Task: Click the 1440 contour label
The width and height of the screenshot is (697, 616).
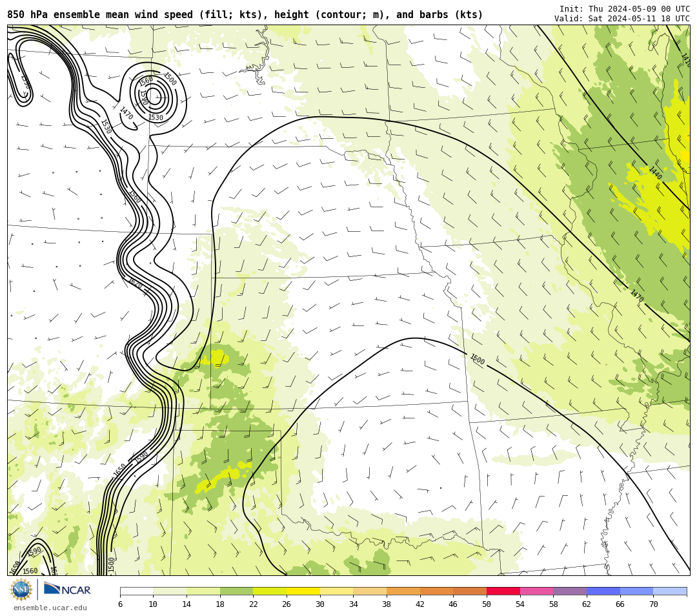Action: click(655, 173)
